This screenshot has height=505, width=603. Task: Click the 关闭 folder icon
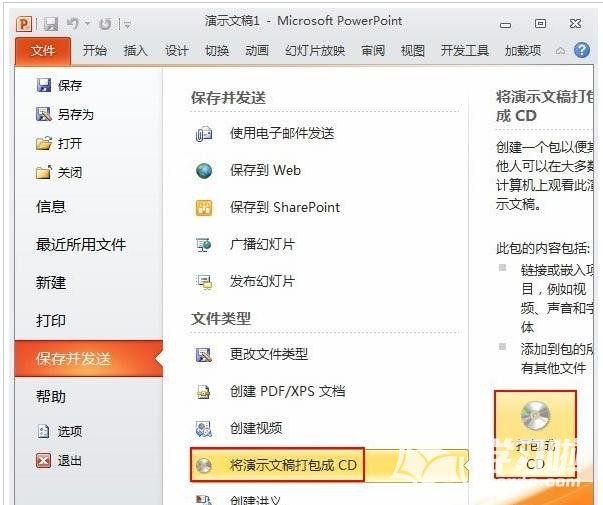tap(43, 172)
